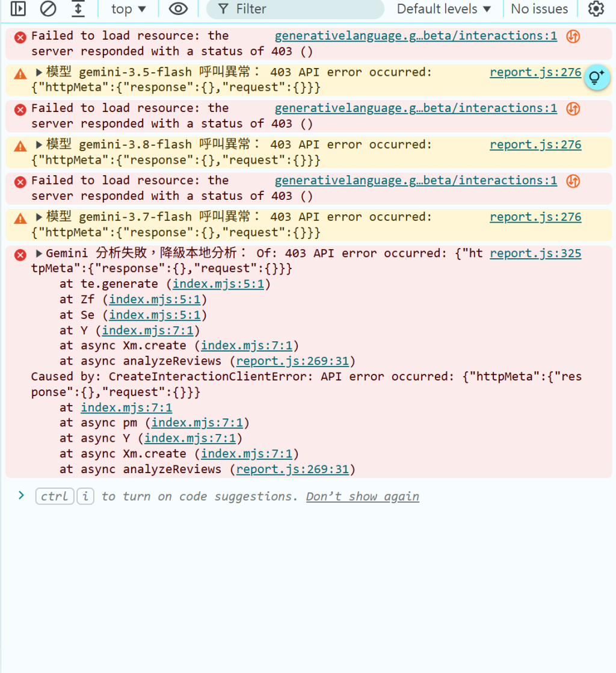
Task: Open report.js:276 link on gemini-3.8-flash row
Action: tap(535, 144)
